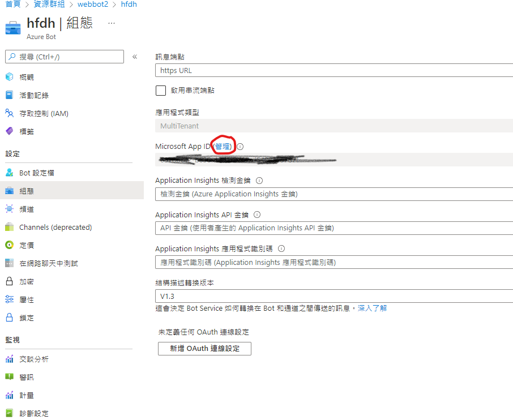
Task: Click info icon next to Application Insights API 金鑰
Action: click(257, 215)
